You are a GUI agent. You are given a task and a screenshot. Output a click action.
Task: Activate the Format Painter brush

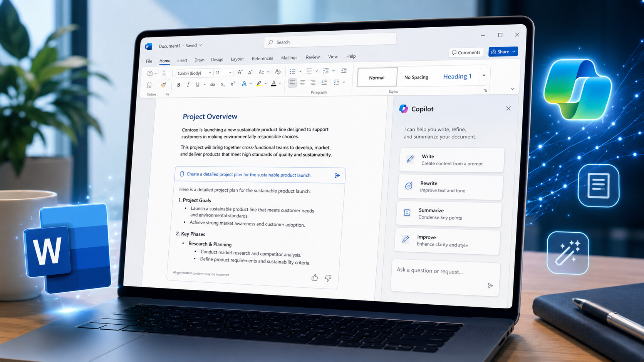tap(164, 85)
